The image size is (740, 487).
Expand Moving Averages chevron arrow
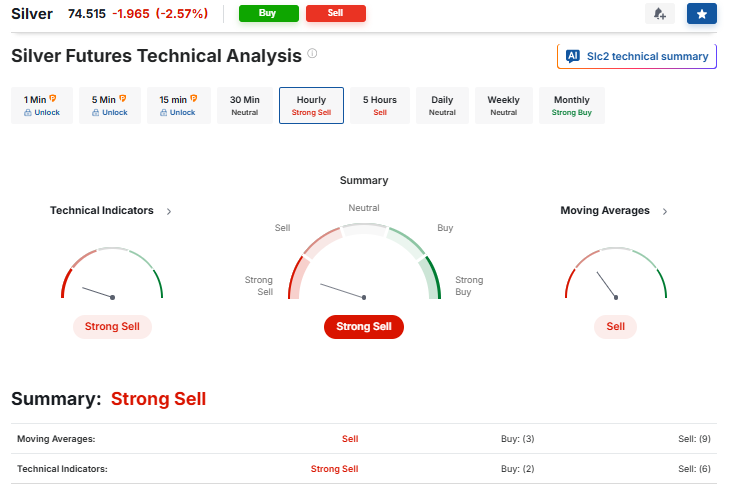[x=664, y=211]
